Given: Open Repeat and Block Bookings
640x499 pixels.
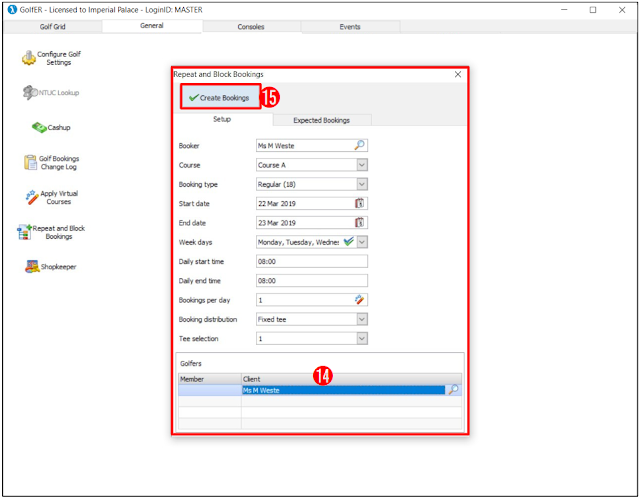Looking at the screenshot, I should coord(51,232).
